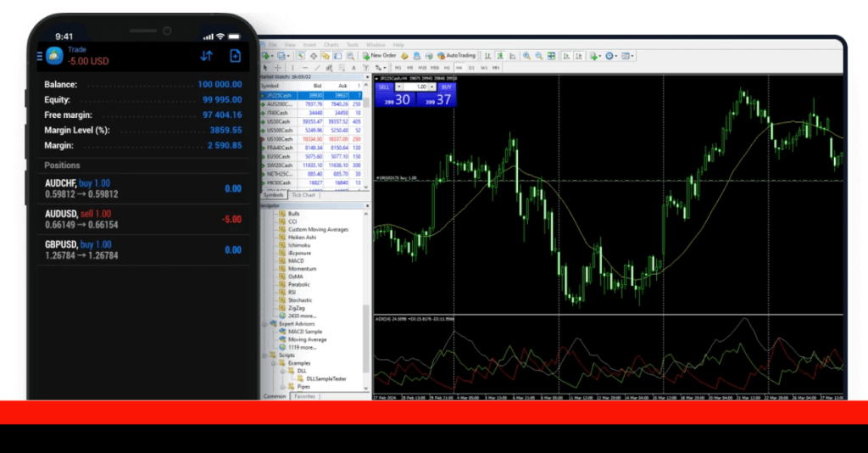Open the Charts menu
This screenshot has height=453, width=868.
(x=331, y=45)
